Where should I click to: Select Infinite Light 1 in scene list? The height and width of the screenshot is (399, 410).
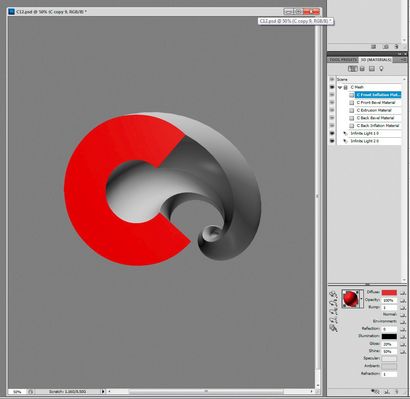(x=375, y=133)
